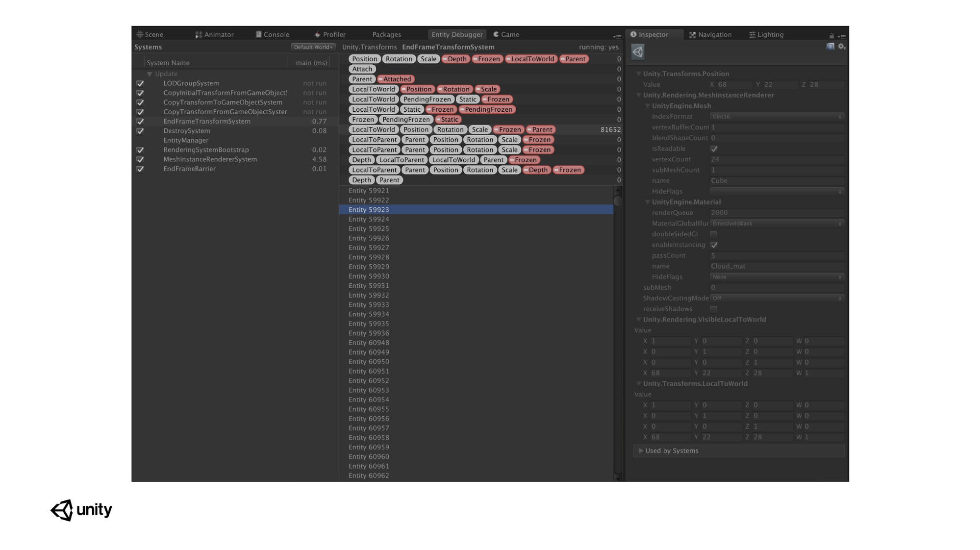Click the Inspector lock icon
Image resolution: width=980 pixels, height=550 pixels.
(831, 36)
